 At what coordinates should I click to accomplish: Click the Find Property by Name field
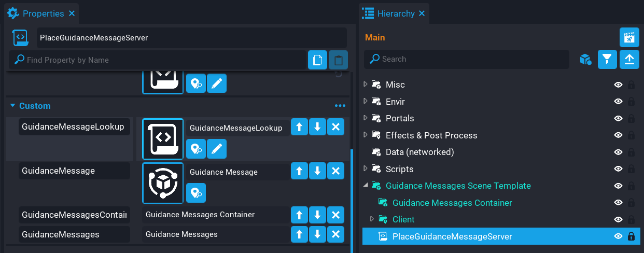(161, 60)
